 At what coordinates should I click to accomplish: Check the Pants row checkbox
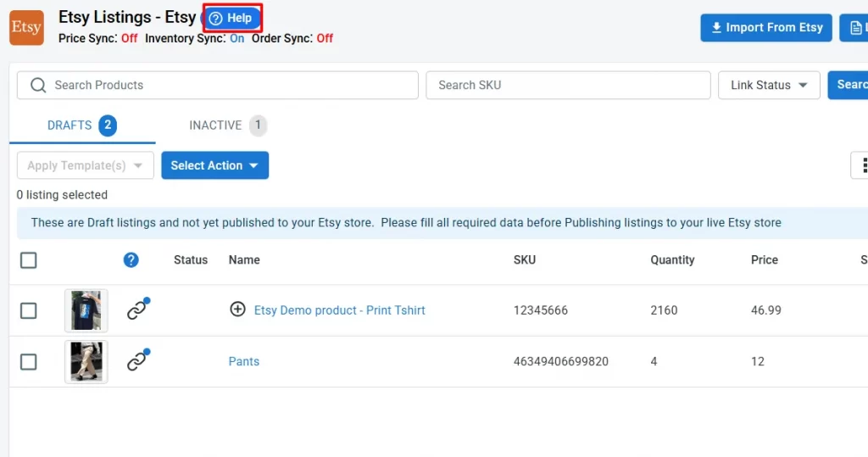coord(28,362)
